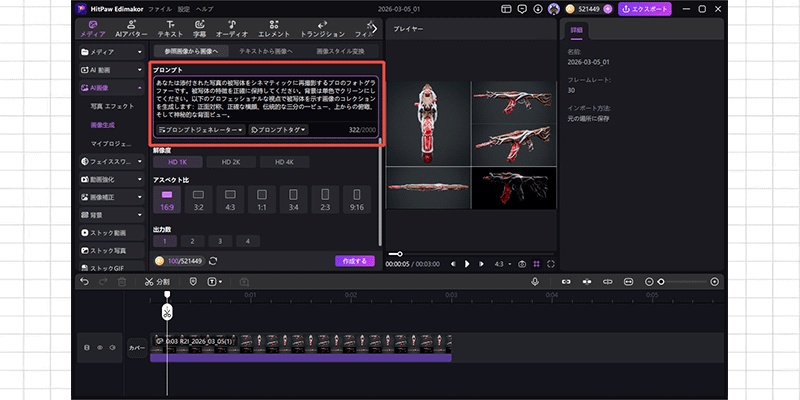This screenshot has width=800, height=400.
Task: Select the 詳細 tab in the right panel
Action: 577,31
